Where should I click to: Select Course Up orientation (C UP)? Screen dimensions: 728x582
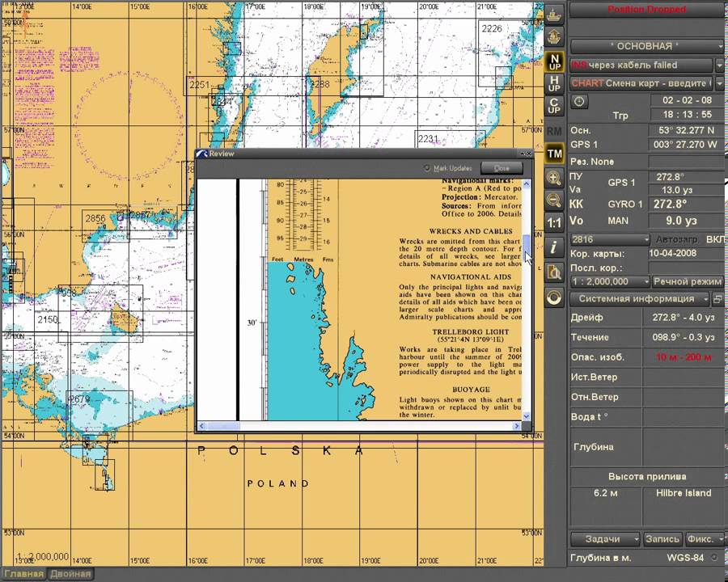tap(554, 106)
